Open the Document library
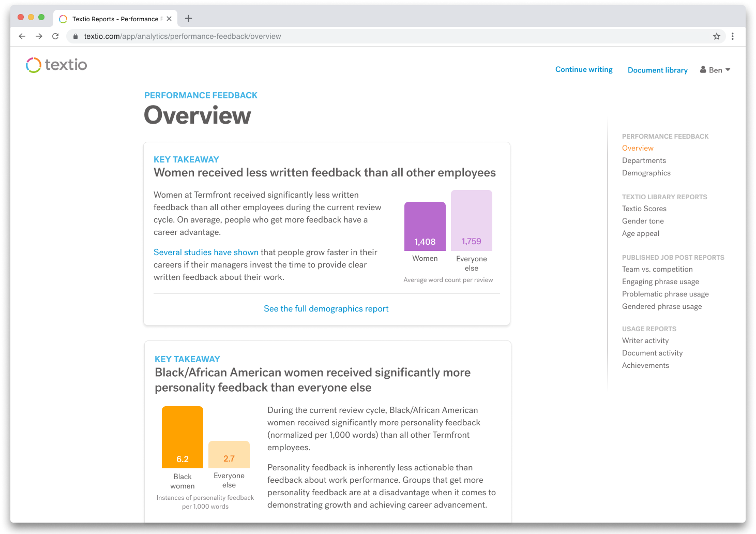 tap(657, 70)
